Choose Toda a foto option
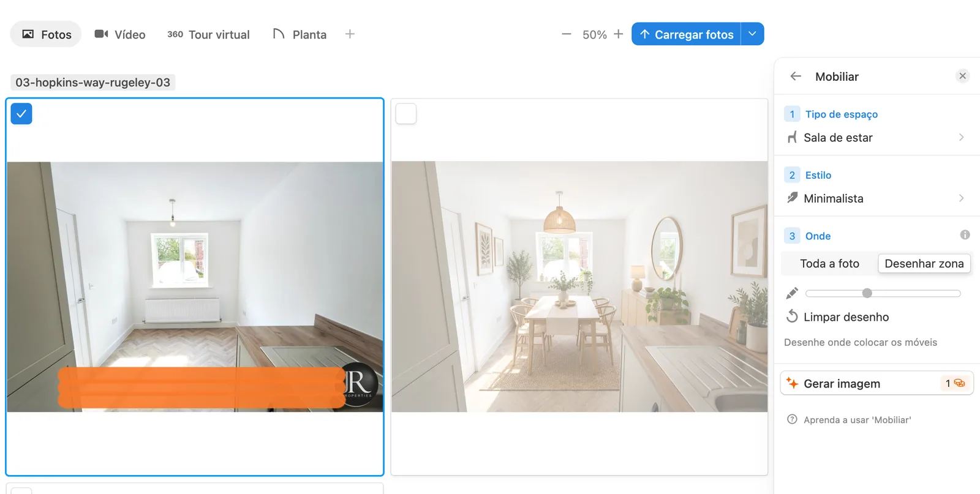Viewport: 980px width, 494px height. coord(829,264)
